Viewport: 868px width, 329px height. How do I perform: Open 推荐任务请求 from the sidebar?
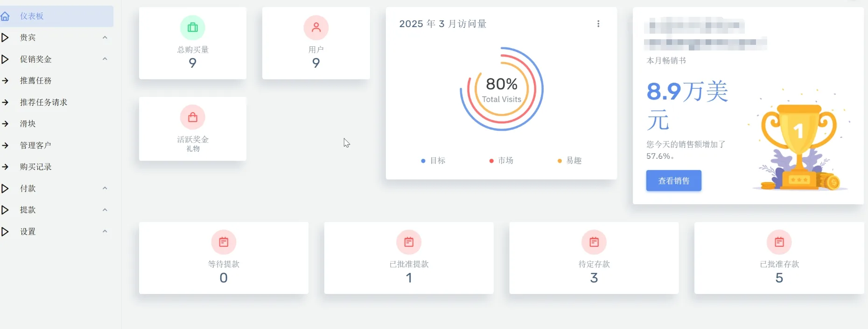point(43,102)
